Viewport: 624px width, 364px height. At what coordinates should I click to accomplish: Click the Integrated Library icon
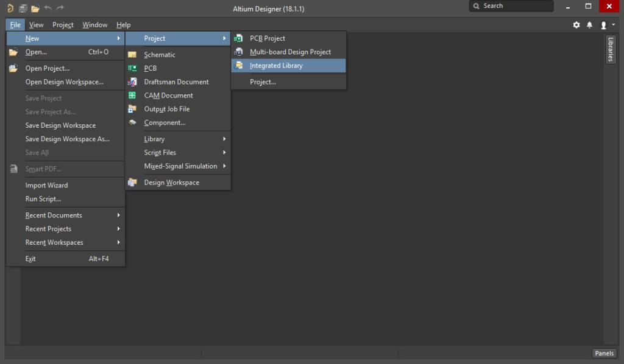238,66
